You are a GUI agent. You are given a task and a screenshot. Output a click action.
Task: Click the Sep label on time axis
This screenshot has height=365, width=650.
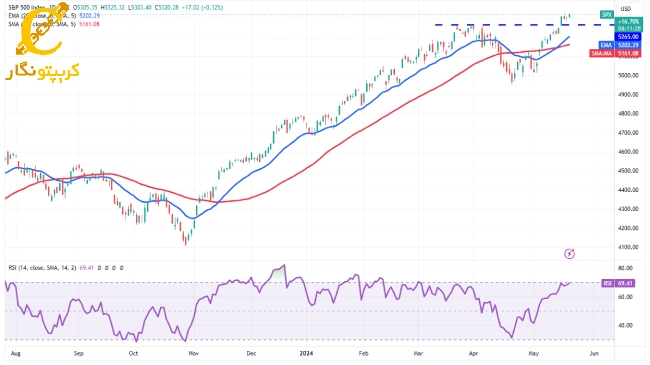78,354
